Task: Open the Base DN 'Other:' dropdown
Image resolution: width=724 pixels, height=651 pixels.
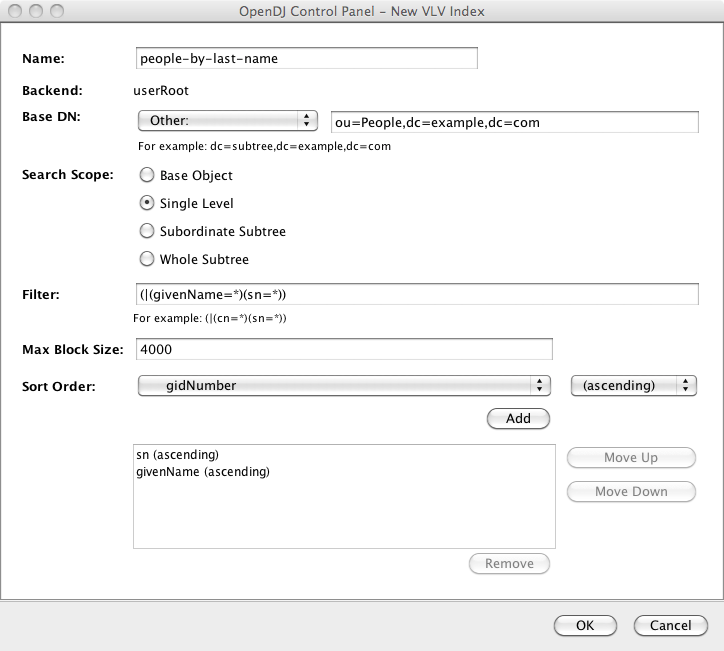Action: point(228,121)
